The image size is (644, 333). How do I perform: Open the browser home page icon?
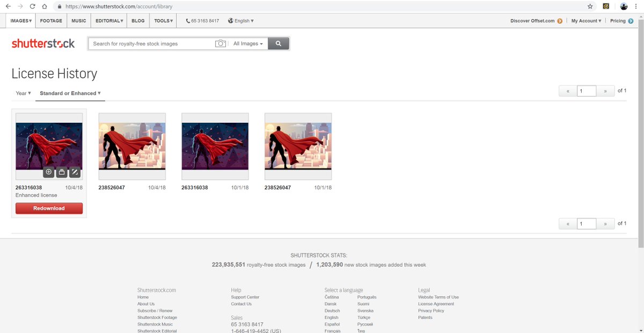point(45,6)
